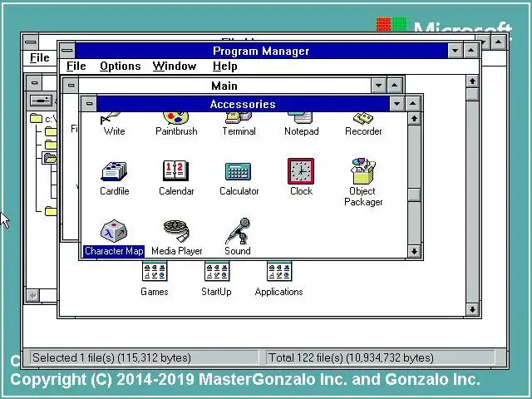Image resolution: width=532 pixels, height=399 pixels.
Task: Minimize the Main group window
Action: [379, 86]
